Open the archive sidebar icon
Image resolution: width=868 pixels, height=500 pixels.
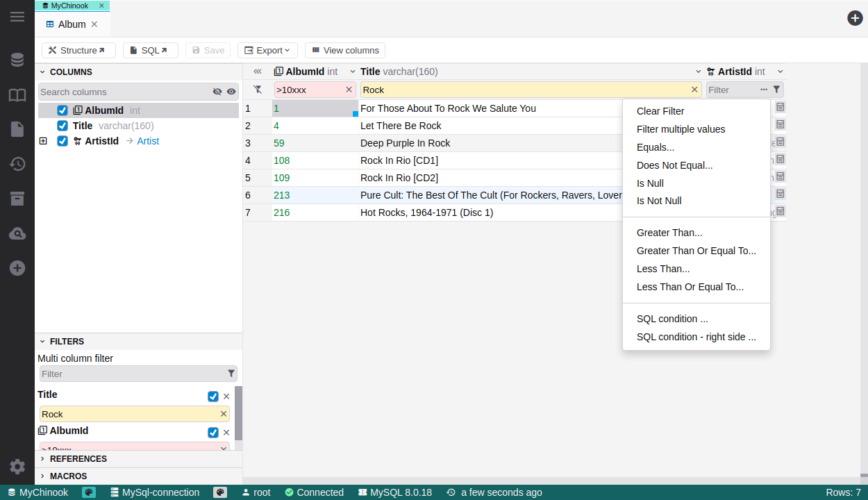point(17,199)
